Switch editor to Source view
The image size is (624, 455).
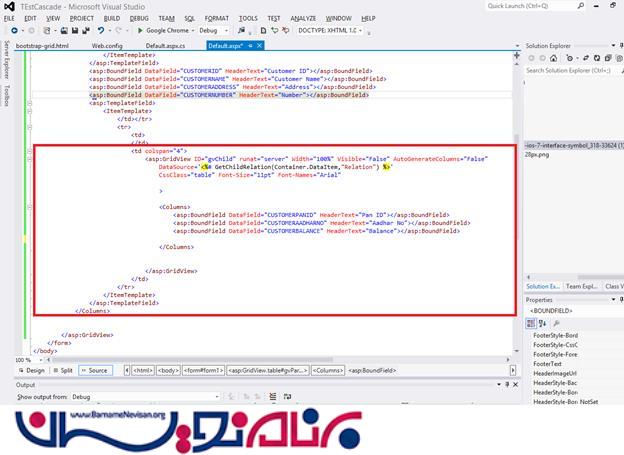(x=96, y=370)
